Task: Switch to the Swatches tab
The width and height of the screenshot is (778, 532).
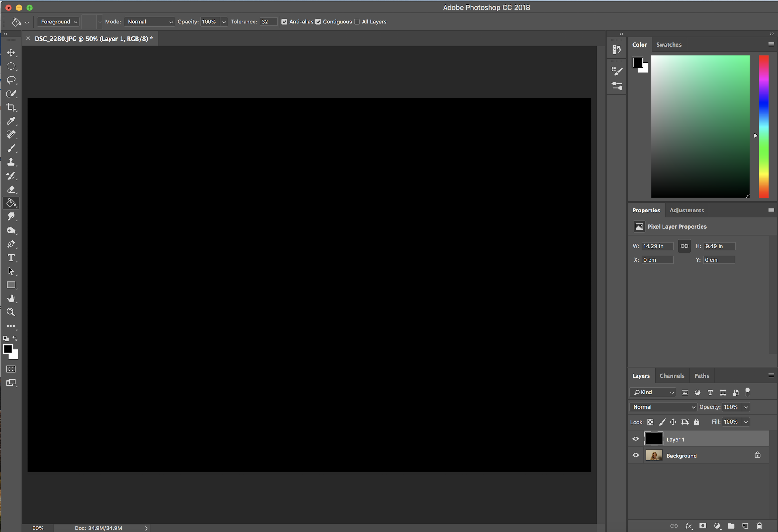Action: coord(669,45)
